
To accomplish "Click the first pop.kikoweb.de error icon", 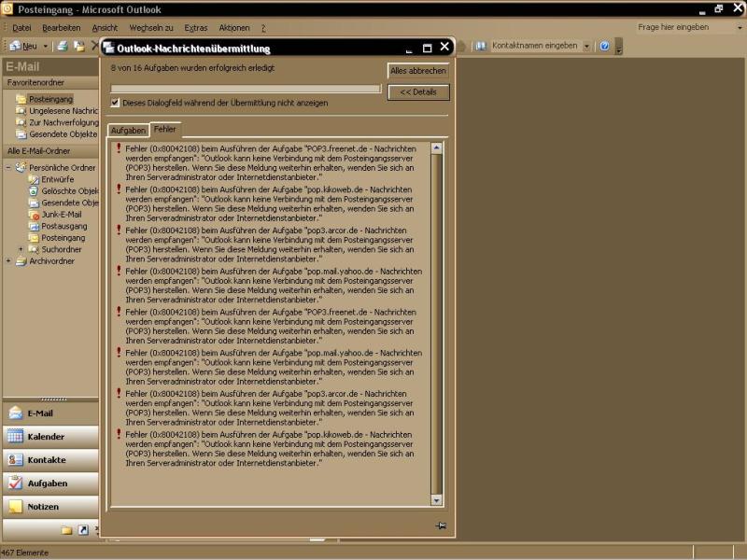I will click(119, 189).
